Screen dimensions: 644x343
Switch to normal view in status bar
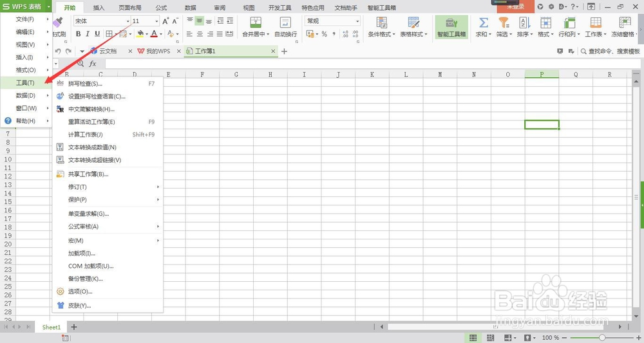[x=473, y=338]
